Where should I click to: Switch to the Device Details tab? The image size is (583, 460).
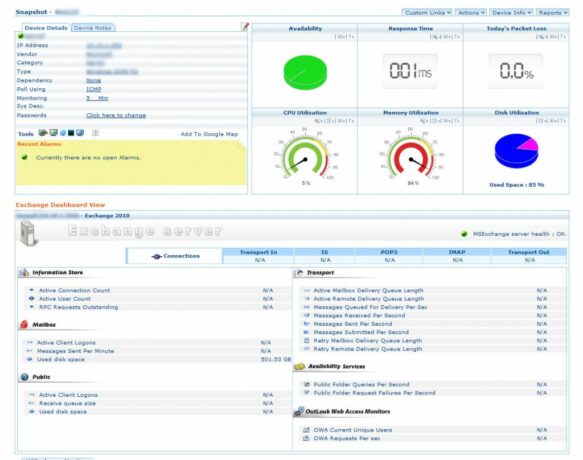(46, 28)
